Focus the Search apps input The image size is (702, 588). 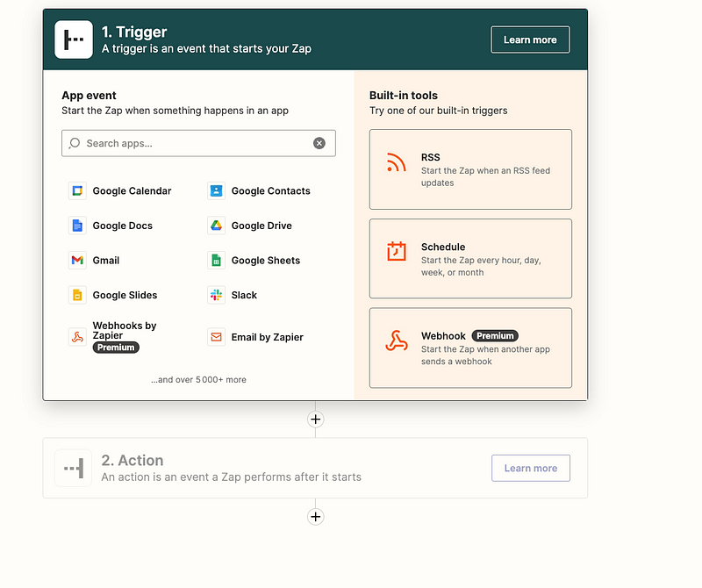click(198, 143)
